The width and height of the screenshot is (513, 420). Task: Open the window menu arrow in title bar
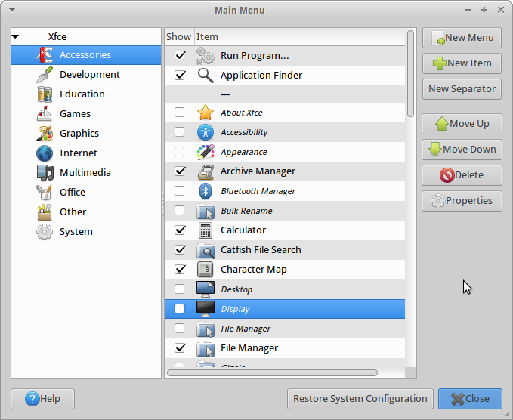point(12,10)
